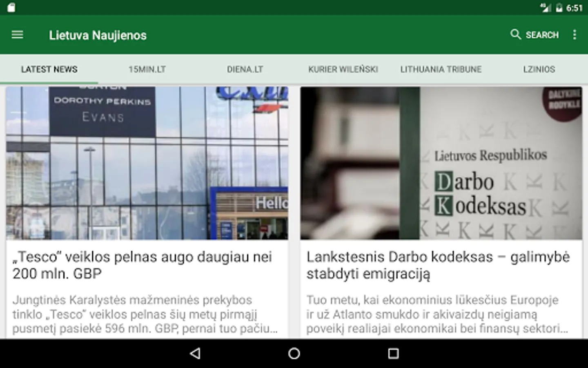Open the recent apps overview button
The image size is (588, 368).
tap(393, 353)
